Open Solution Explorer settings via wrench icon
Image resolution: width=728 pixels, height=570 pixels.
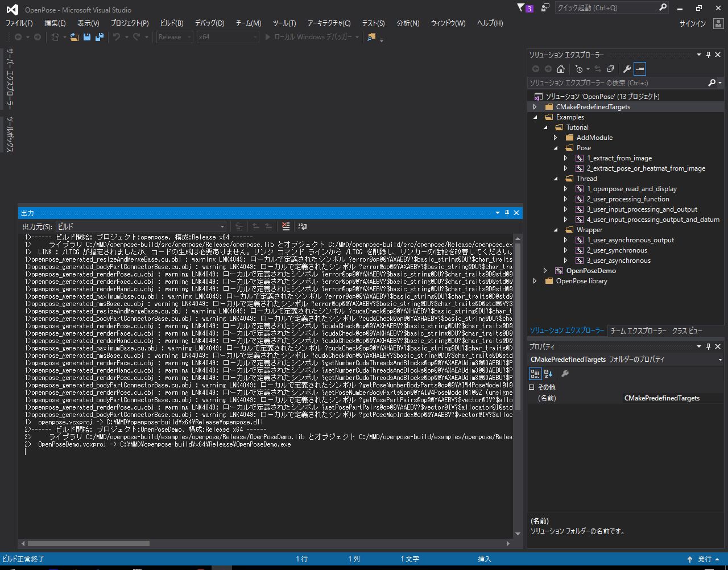coord(627,69)
